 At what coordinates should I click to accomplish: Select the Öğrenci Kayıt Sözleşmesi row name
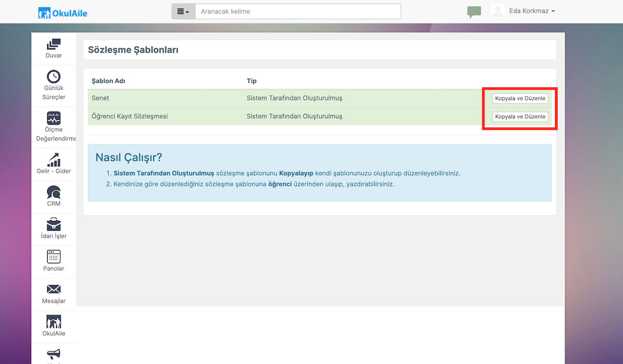tap(130, 116)
